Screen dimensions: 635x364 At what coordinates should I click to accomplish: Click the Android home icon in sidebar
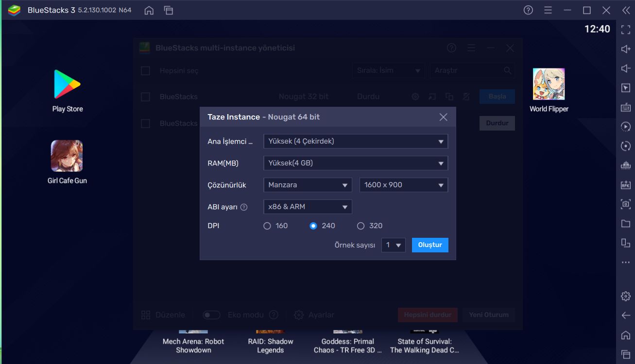(x=626, y=335)
